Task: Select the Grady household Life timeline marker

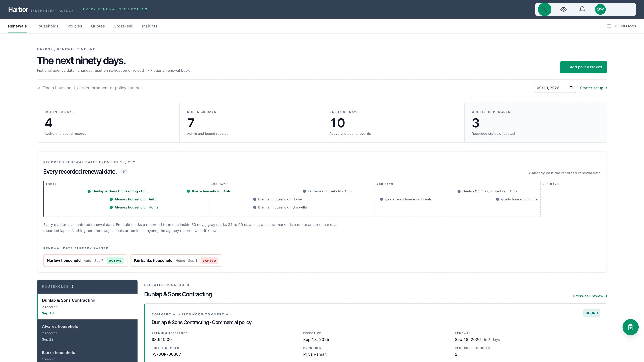Action: tap(517, 199)
